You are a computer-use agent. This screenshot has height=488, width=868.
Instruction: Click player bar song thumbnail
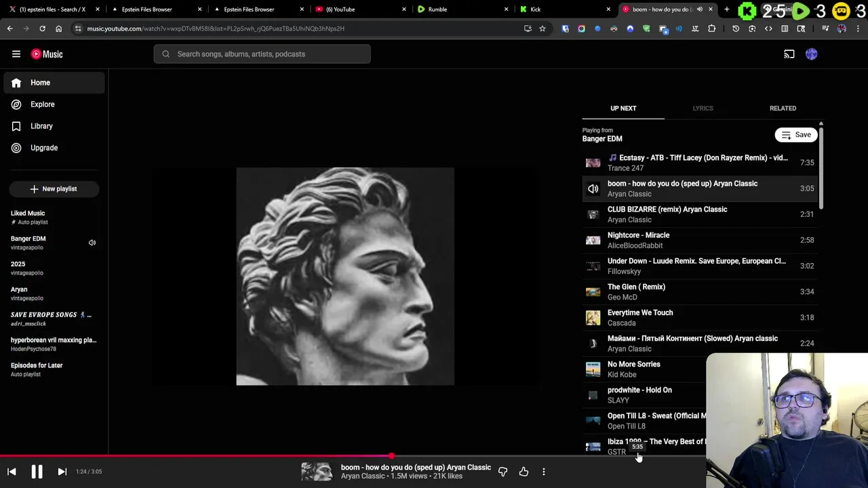pyautogui.click(x=317, y=472)
